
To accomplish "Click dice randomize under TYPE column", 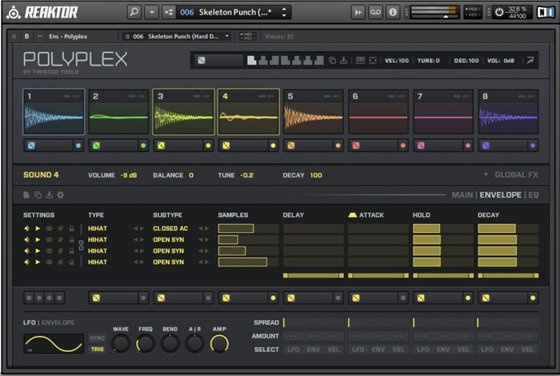I will click(96, 298).
